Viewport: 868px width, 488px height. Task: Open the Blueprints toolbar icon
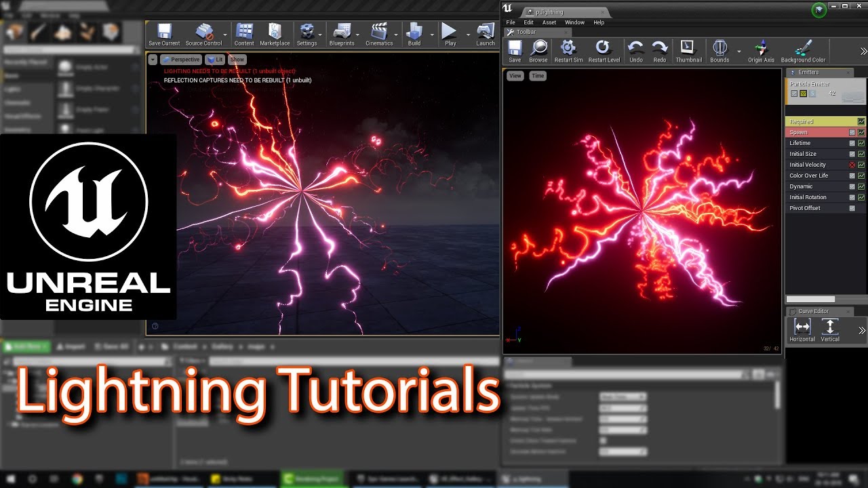tap(342, 35)
